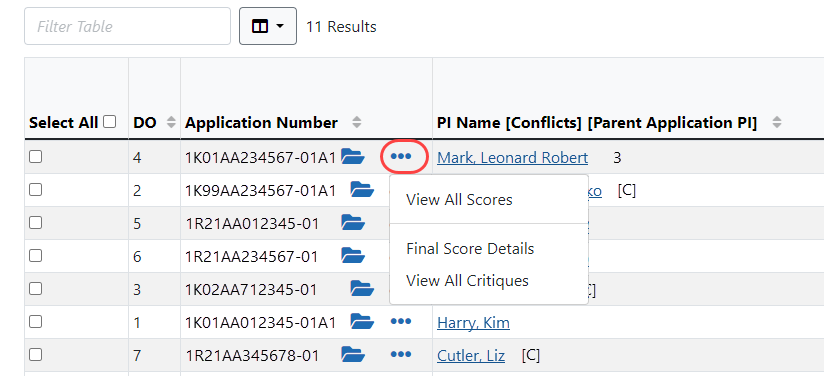Sort by Application Number column arrows
Image resolution: width=824 pixels, height=376 pixels.
coord(356,123)
